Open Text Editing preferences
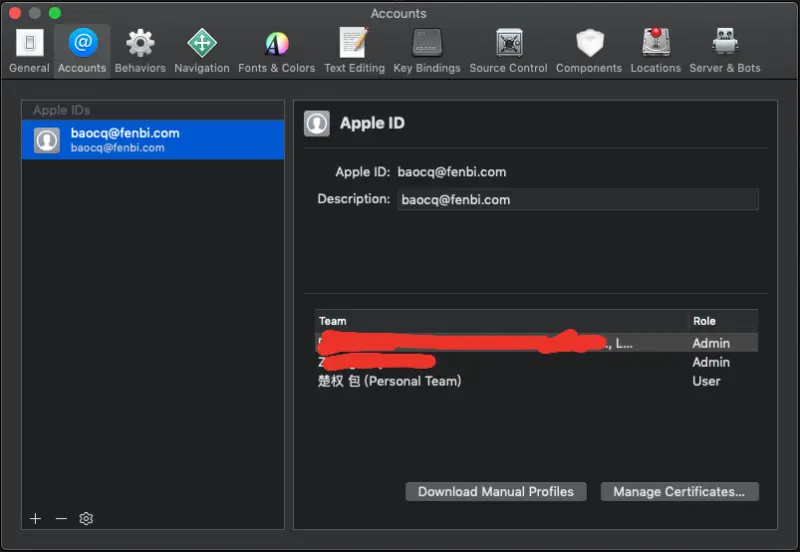 (354, 51)
